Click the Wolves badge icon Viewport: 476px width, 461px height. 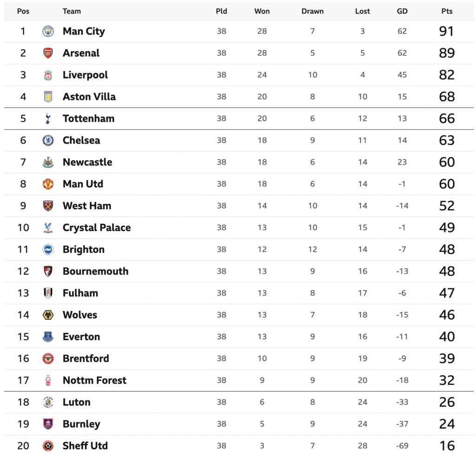48,315
